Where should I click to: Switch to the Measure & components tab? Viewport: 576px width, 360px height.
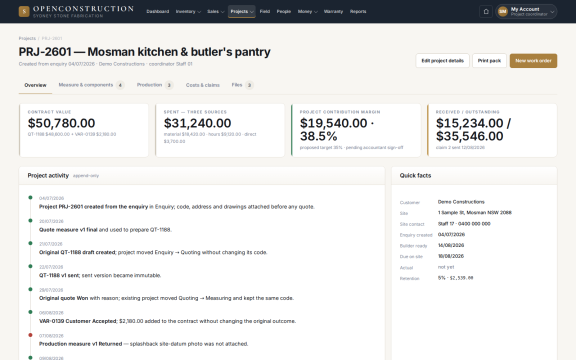point(91,85)
